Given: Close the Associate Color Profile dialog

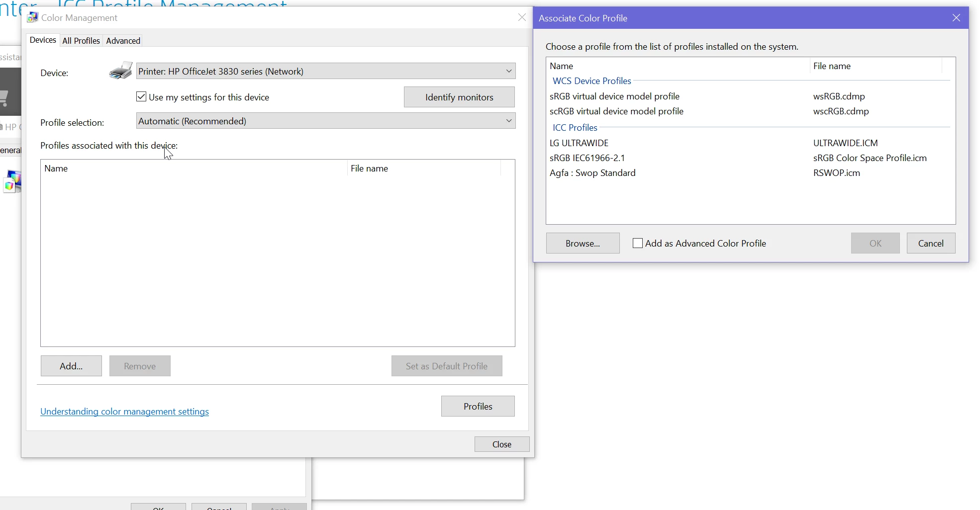Looking at the screenshot, I should [956, 18].
